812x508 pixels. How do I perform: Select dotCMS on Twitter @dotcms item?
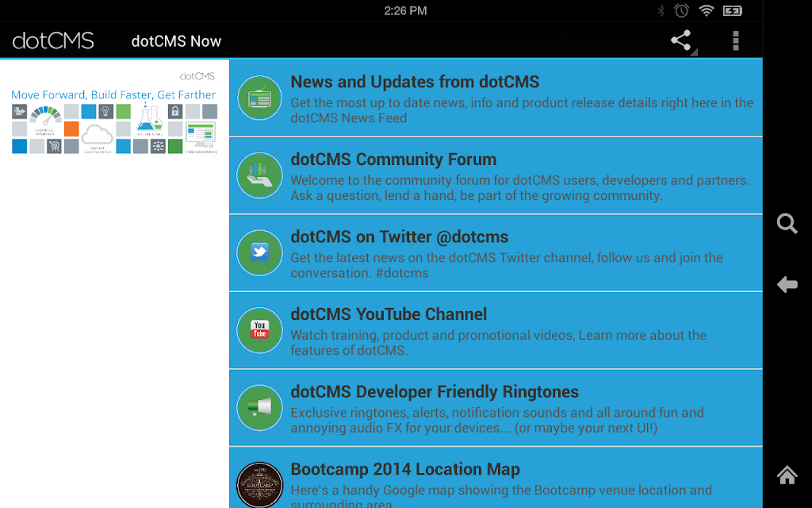coord(496,253)
